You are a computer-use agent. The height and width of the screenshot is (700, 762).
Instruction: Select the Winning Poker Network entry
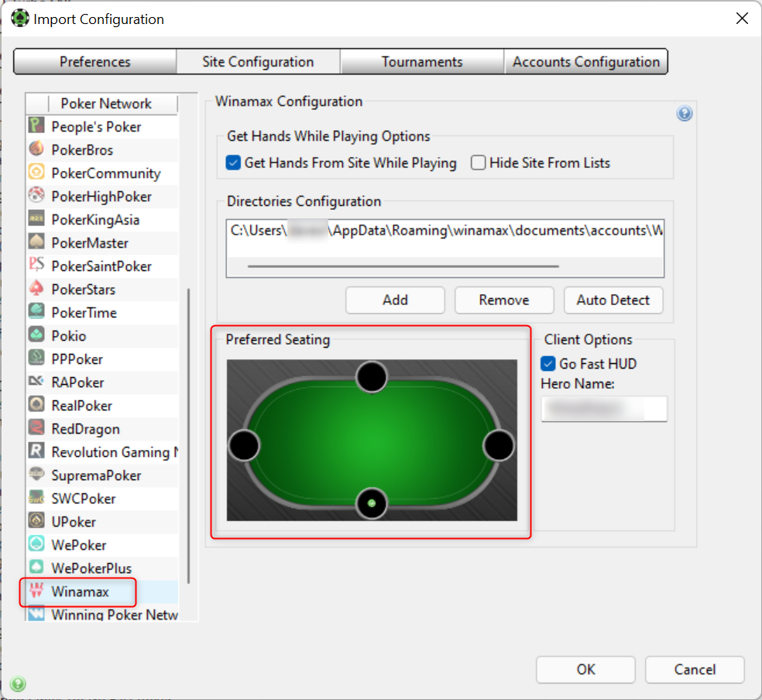coord(103,613)
